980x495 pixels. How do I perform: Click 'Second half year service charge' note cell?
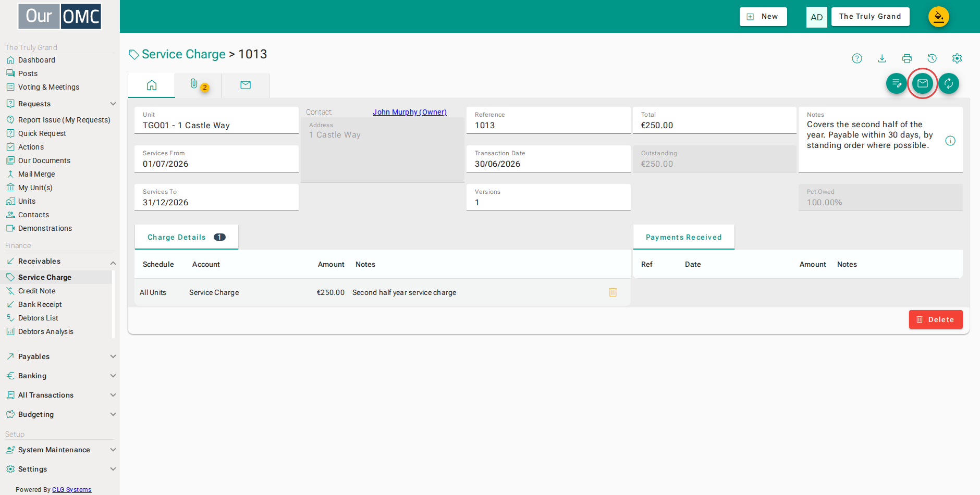coord(404,292)
